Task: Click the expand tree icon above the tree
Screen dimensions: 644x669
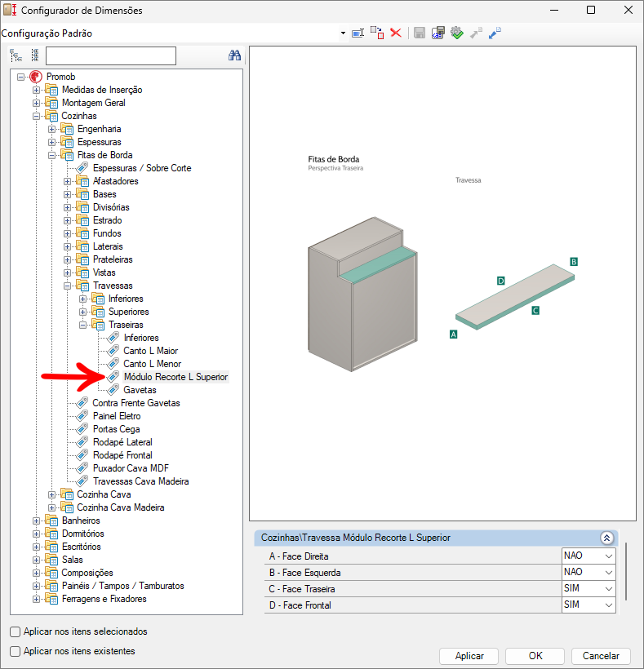Action: click(16, 55)
